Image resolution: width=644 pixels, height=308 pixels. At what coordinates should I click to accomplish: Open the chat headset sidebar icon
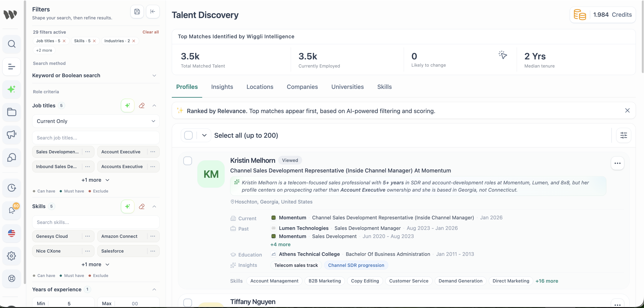tap(11, 157)
